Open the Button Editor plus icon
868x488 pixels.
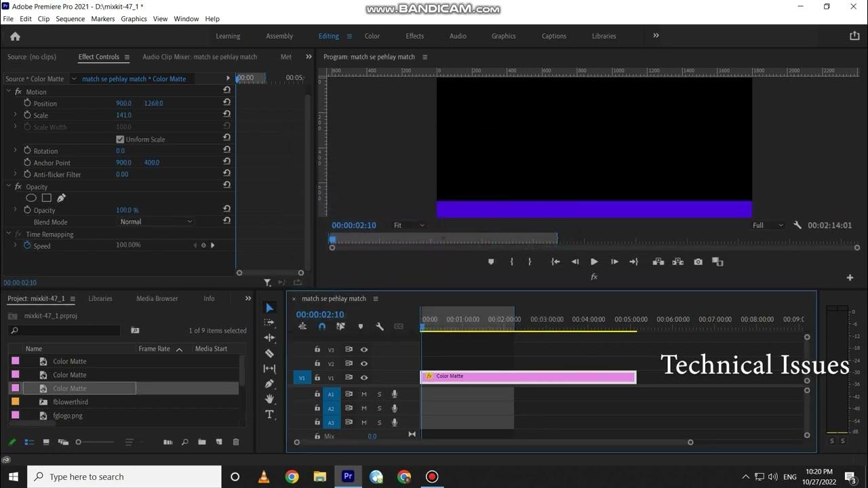point(850,277)
